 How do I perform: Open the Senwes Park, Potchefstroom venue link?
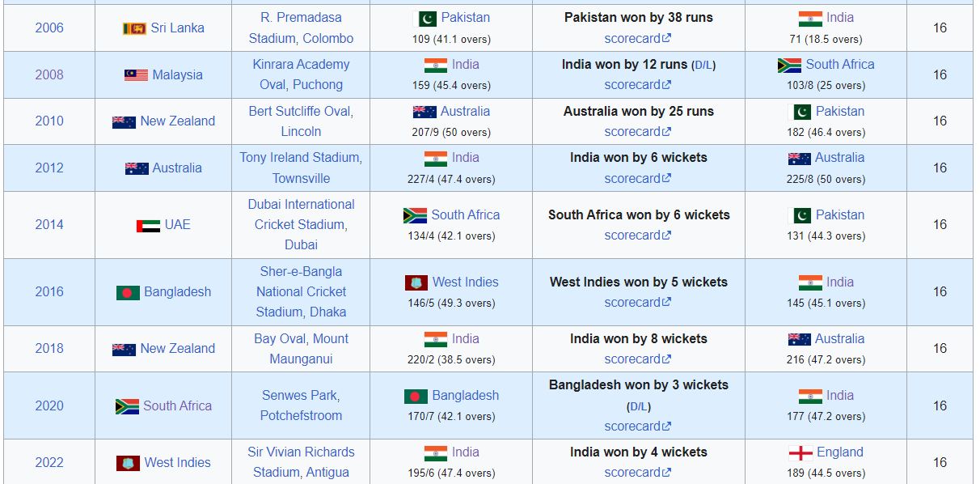coord(301,405)
